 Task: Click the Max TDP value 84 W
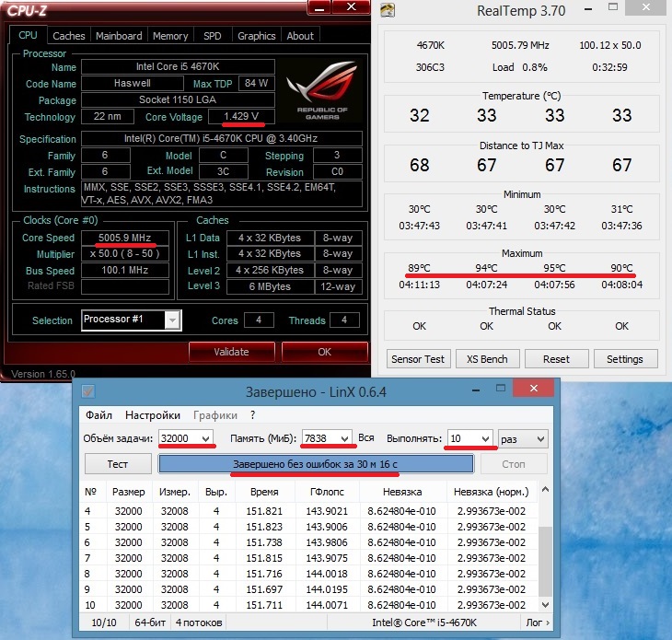256,83
